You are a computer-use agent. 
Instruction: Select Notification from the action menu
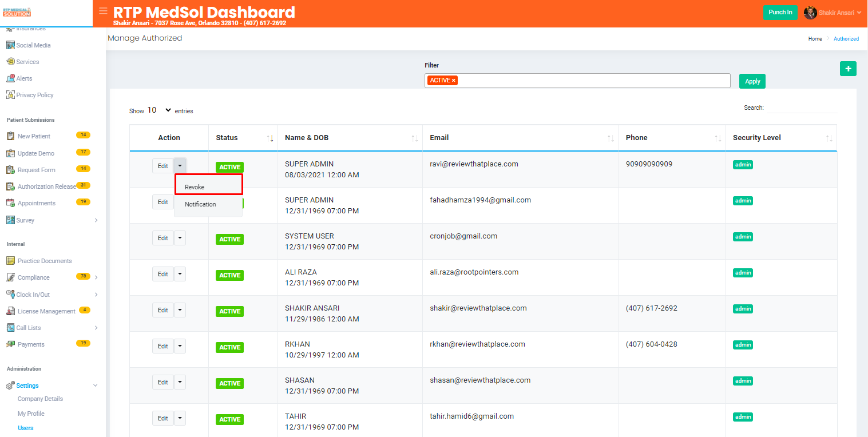tap(209, 204)
